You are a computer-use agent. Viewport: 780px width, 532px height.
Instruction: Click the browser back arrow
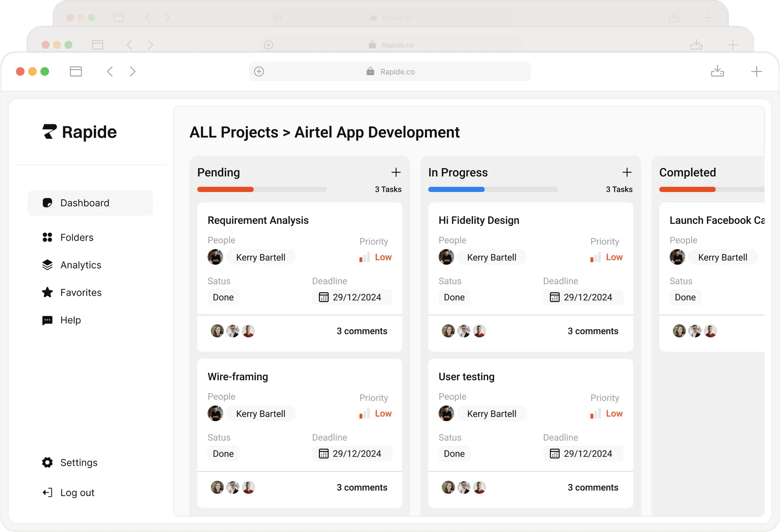[x=110, y=71]
